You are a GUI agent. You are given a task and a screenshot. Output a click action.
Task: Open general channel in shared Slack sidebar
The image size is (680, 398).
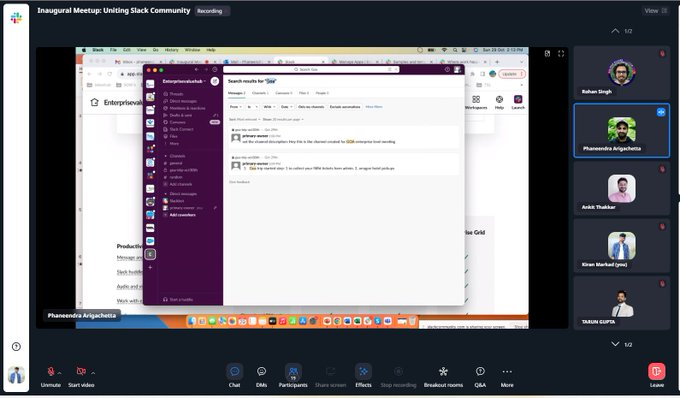(176, 163)
